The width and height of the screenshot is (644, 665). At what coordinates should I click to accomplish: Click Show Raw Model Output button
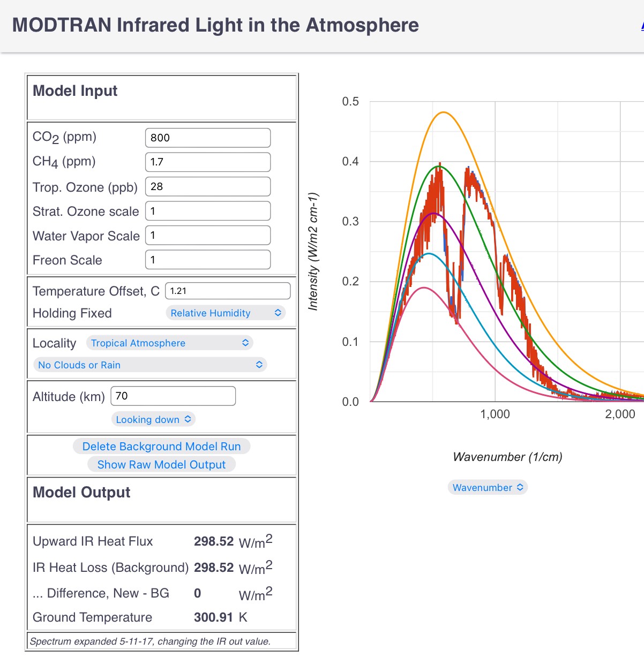point(161,465)
